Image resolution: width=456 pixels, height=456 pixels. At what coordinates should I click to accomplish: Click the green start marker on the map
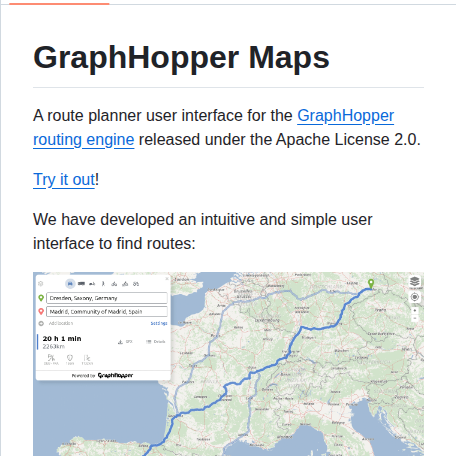click(371, 284)
